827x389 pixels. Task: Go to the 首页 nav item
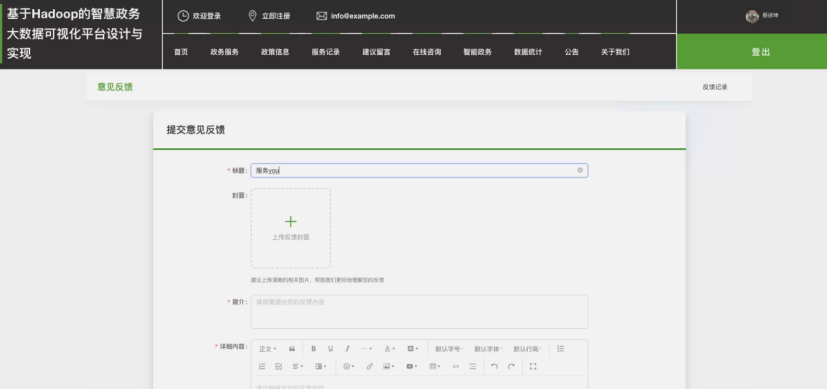pos(181,52)
